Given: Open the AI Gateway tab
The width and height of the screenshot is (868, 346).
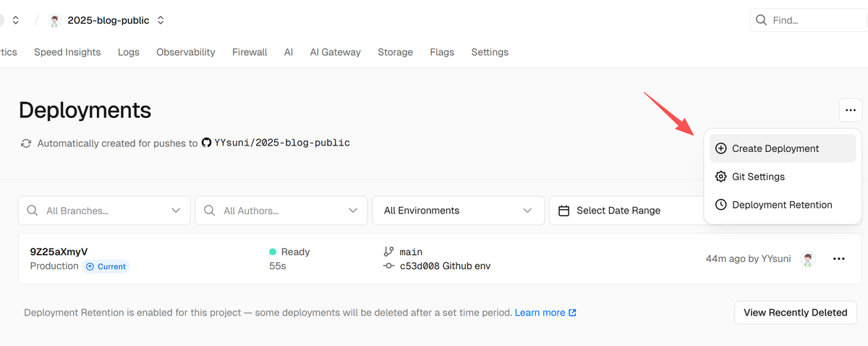Looking at the screenshot, I should coord(335,52).
